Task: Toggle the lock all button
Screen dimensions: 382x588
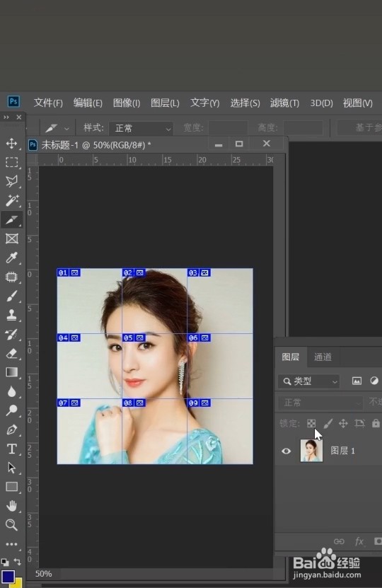Action: click(x=375, y=423)
